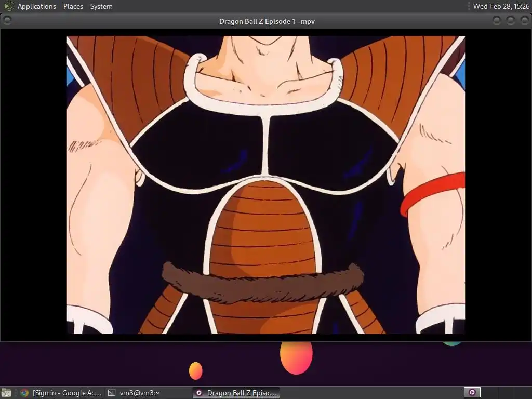This screenshot has width=532, height=399.
Task: Click the mpv video playback area
Action: point(265,185)
